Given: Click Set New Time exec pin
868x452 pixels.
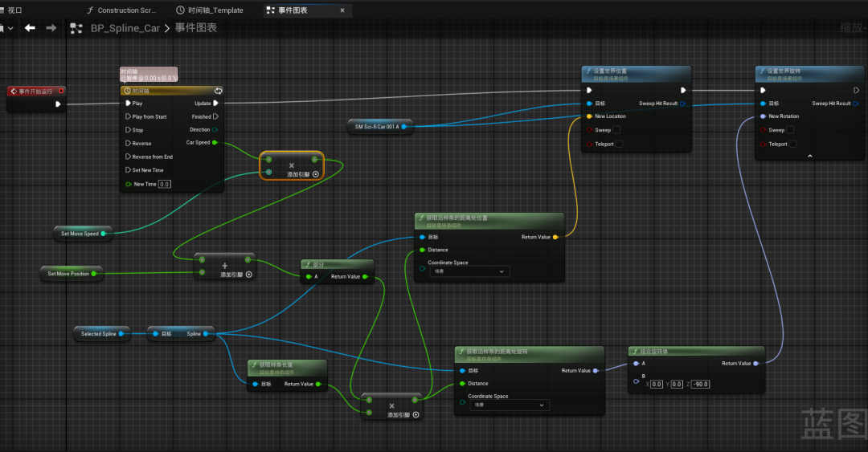Looking at the screenshot, I should tap(128, 170).
